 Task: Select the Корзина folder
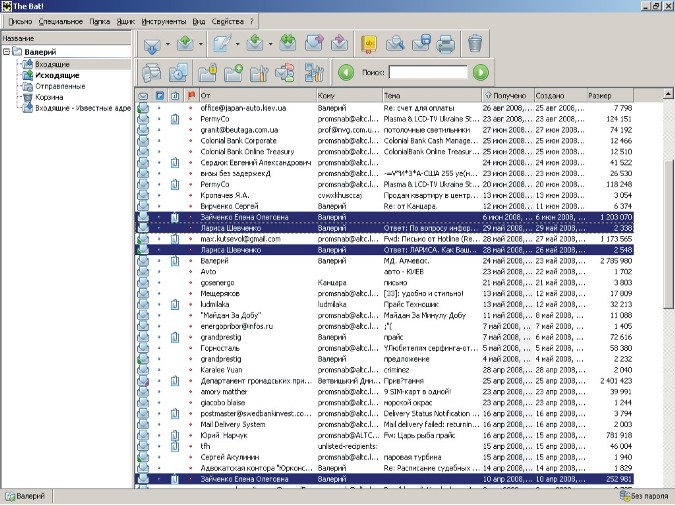pos(49,97)
